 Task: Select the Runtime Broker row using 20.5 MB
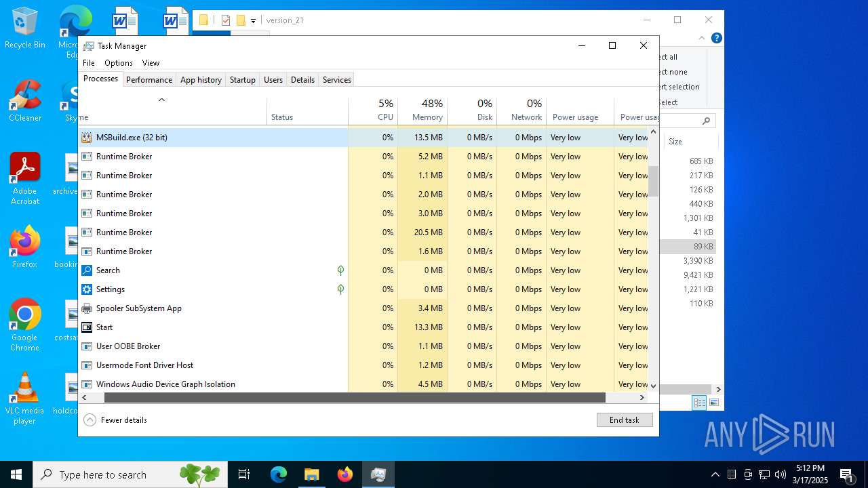pos(363,232)
